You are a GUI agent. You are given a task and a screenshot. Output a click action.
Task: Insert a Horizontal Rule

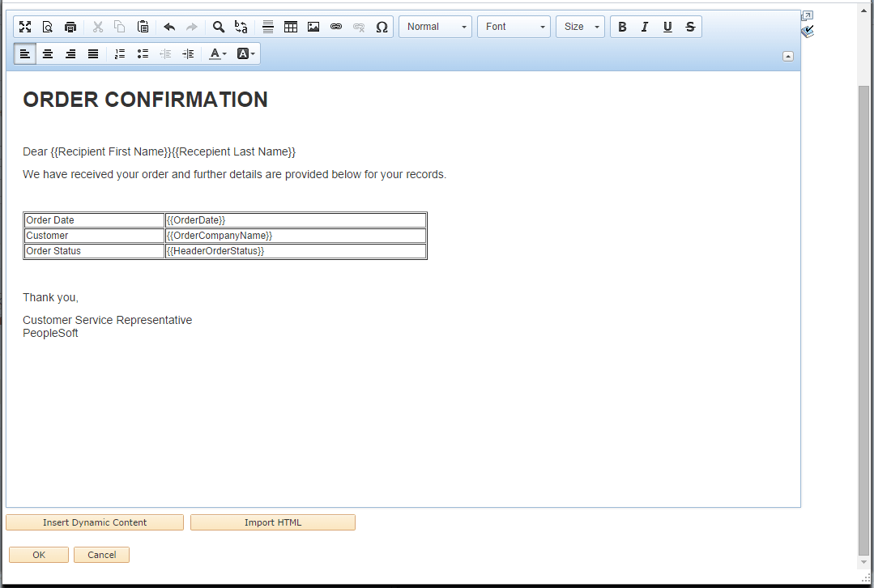[267, 26]
